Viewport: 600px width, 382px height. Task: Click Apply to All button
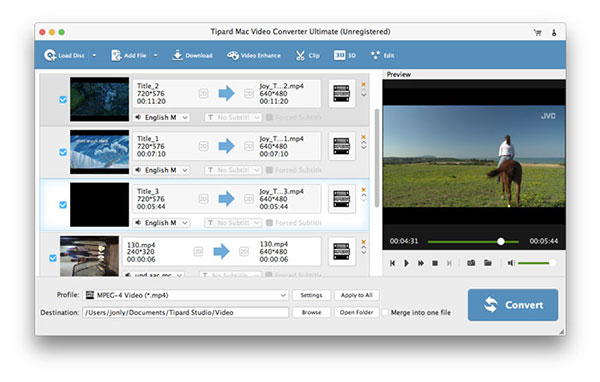(x=357, y=295)
